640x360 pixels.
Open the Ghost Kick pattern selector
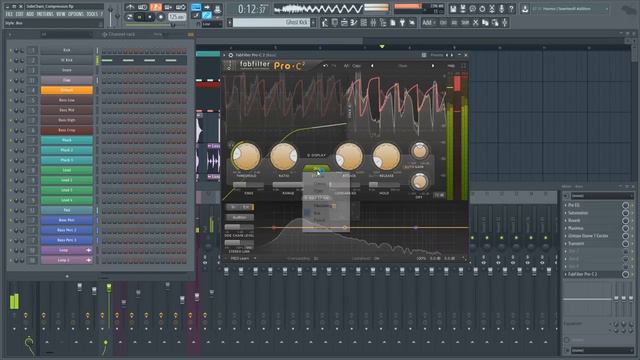(272, 22)
